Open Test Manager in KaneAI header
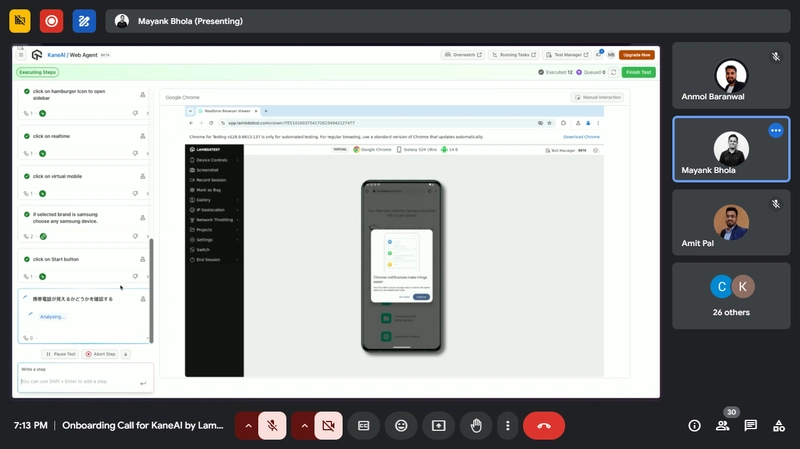Viewport: 800px width, 449px height. (x=567, y=55)
